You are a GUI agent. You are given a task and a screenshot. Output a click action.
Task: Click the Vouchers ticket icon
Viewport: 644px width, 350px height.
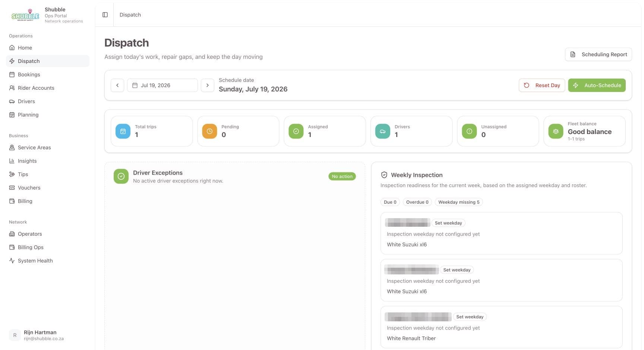[12, 188]
